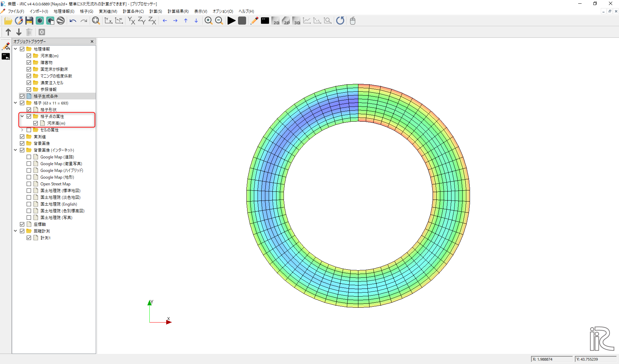This screenshot has width=619, height=364.
Task: Collapse the 地理情報 tree node
Action: tap(16, 49)
